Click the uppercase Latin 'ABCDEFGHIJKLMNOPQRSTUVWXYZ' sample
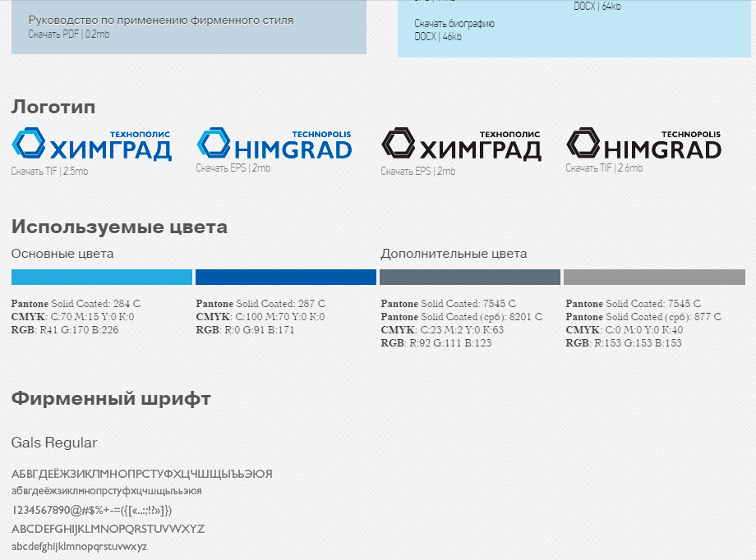This screenshot has width=756, height=560. [x=108, y=529]
